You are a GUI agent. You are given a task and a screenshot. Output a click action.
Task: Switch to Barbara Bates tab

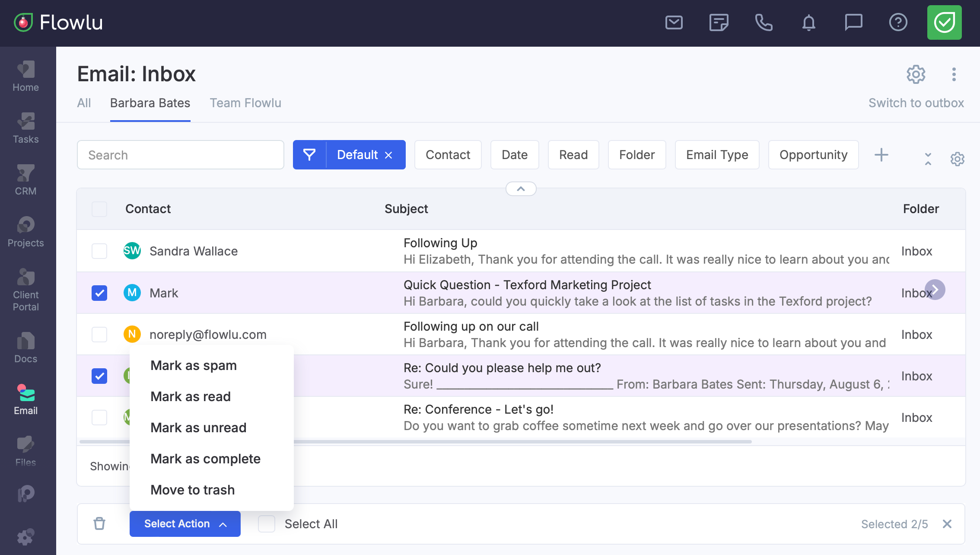pos(150,103)
